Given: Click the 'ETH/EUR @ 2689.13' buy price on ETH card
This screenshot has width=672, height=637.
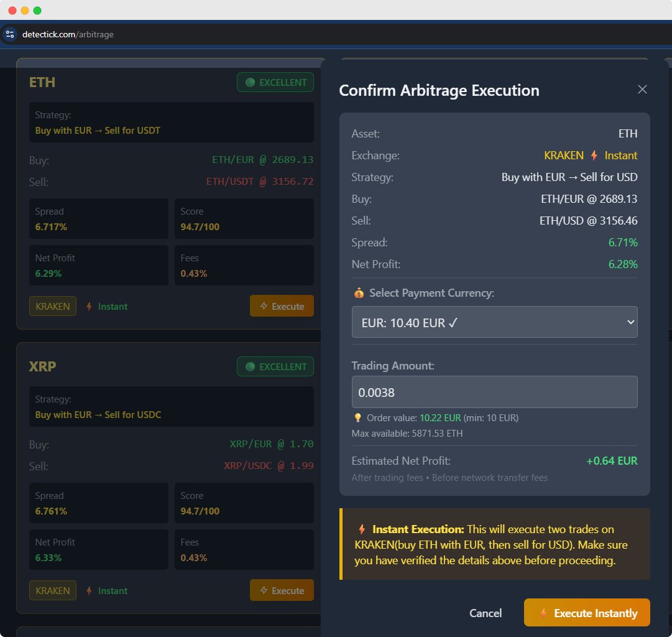Looking at the screenshot, I should (263, 160).
